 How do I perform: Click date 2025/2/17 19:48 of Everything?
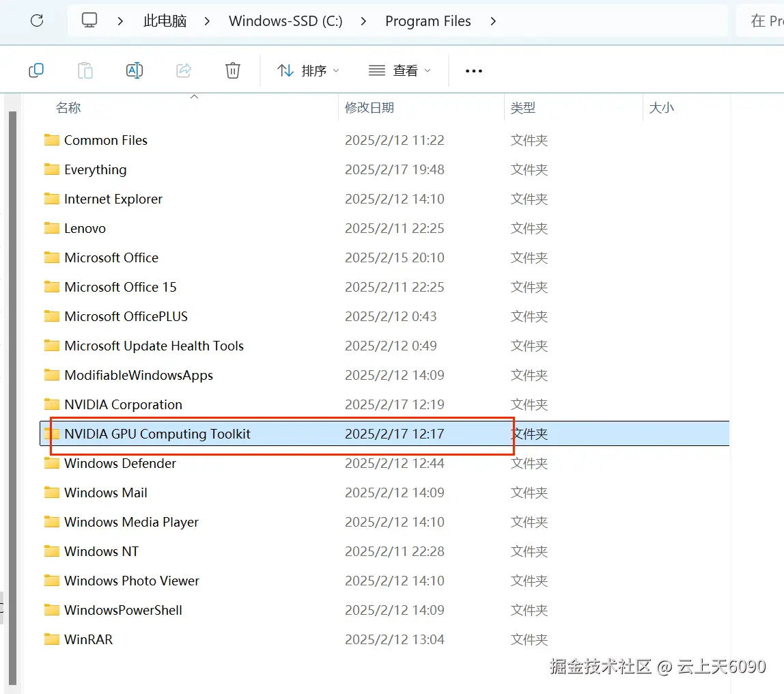coord(395,169)
